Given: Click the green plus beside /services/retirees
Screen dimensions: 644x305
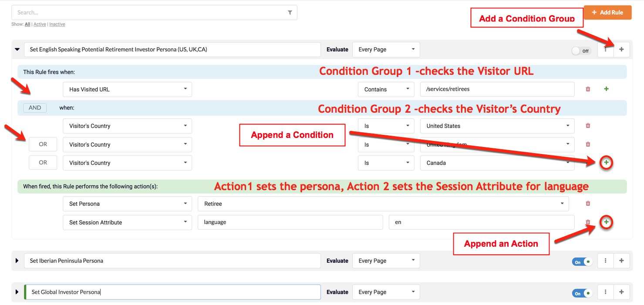Looking at the screenshot, I should click(606, 89).
